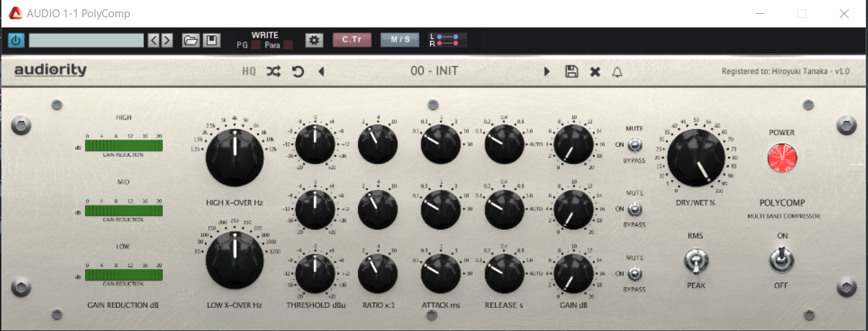
Task: Save preset with floppy icon in host toolbar
Action: click(210, 40)
